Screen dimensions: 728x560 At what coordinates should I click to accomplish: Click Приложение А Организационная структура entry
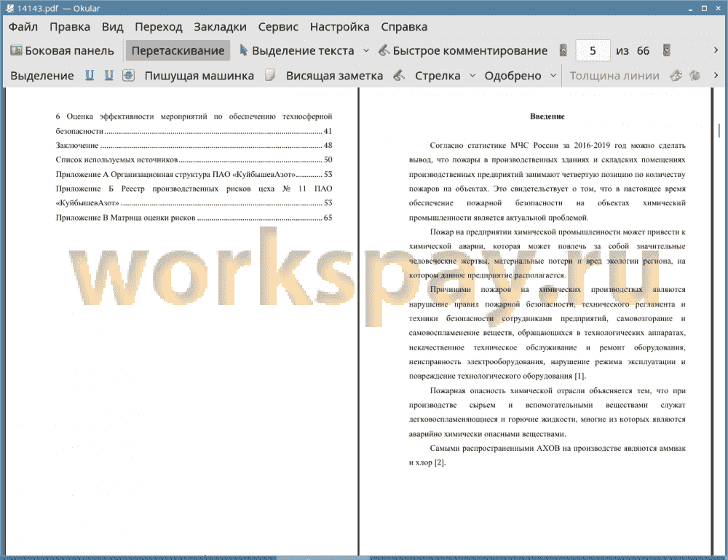click(x=194, y=175)
